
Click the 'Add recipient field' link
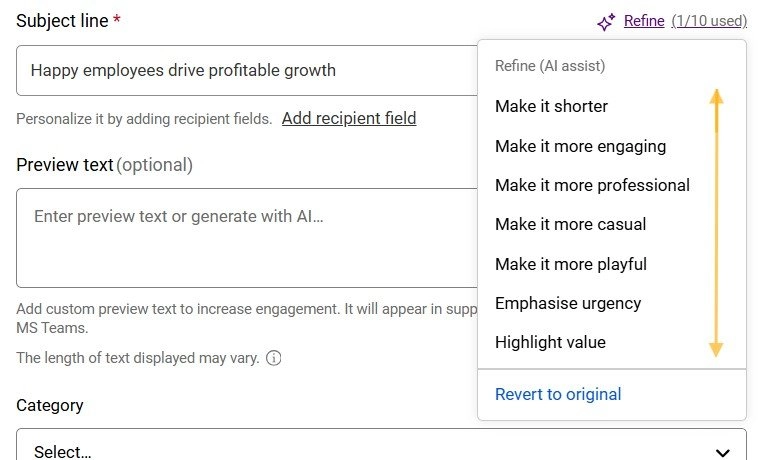(349, 118)
